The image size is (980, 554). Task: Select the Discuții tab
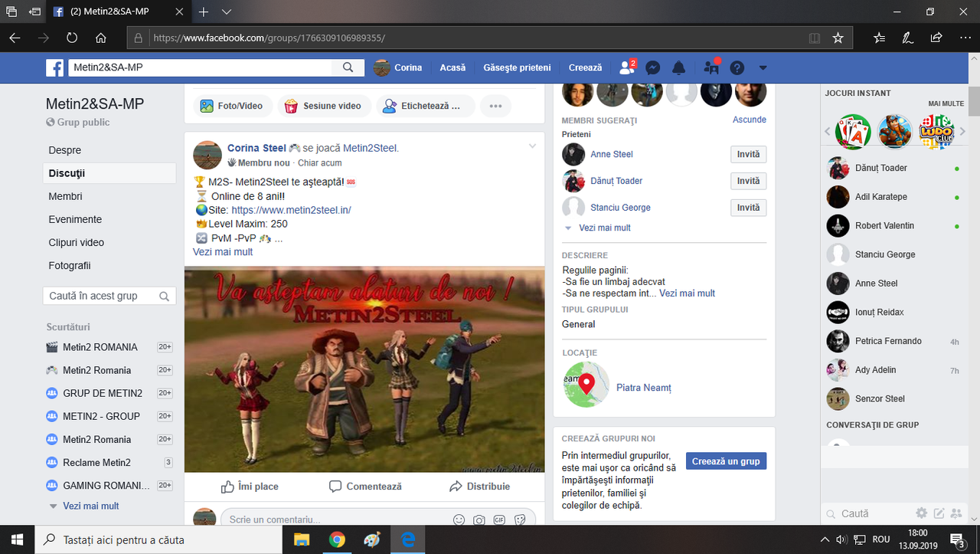tap(109, 173)
